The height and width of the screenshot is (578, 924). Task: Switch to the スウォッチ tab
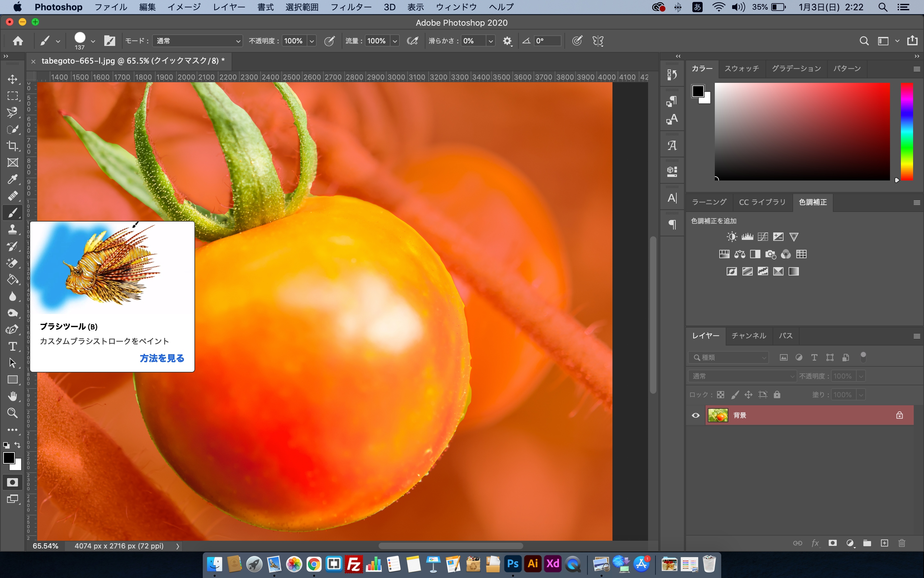(x=742, y=69)
